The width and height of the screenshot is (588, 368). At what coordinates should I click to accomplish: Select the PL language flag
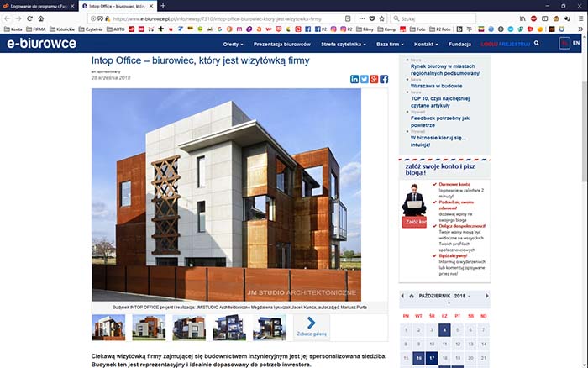click(564, 43)
